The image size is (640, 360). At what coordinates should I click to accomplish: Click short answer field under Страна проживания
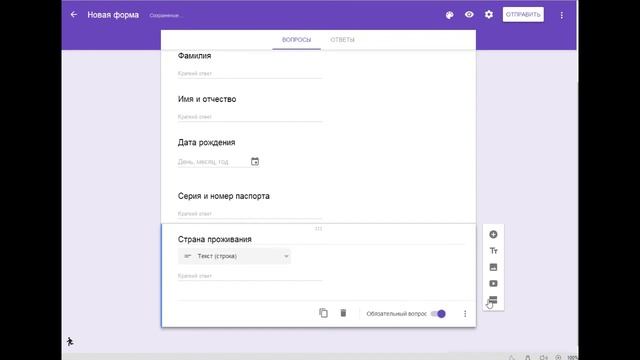pyautogui.click(x=250, y=276)
